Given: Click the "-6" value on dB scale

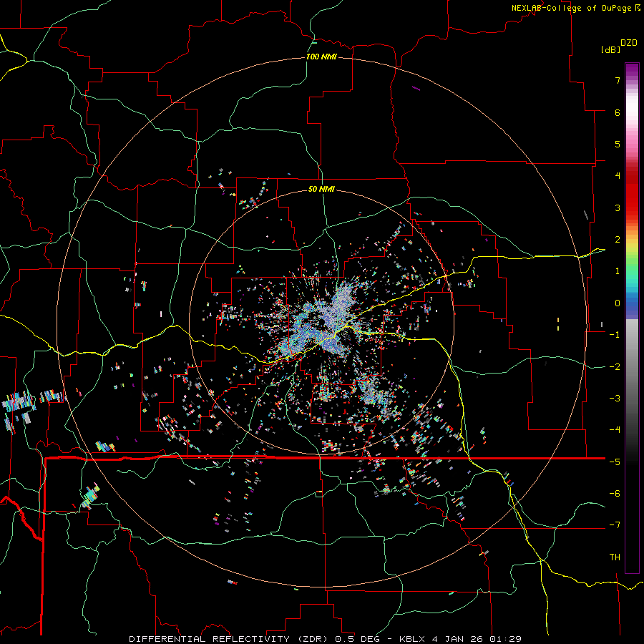Looking at the screenshot, I should pos(615,494).
